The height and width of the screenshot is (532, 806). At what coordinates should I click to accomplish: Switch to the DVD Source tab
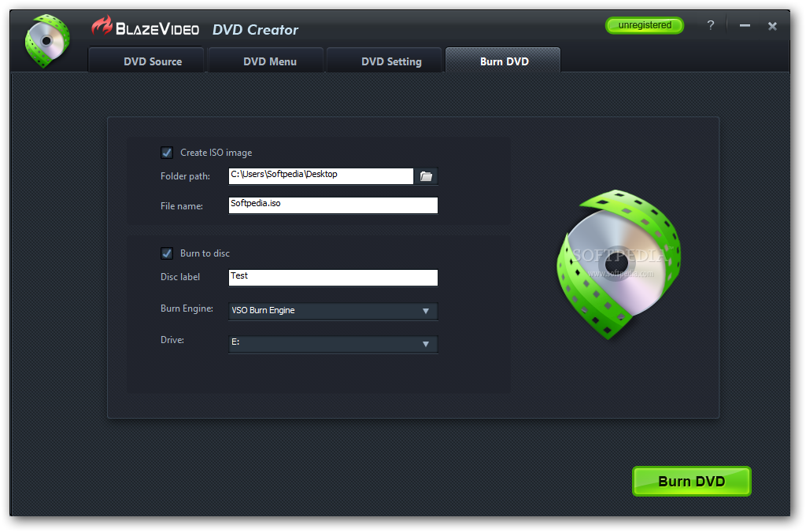[146, 61]
